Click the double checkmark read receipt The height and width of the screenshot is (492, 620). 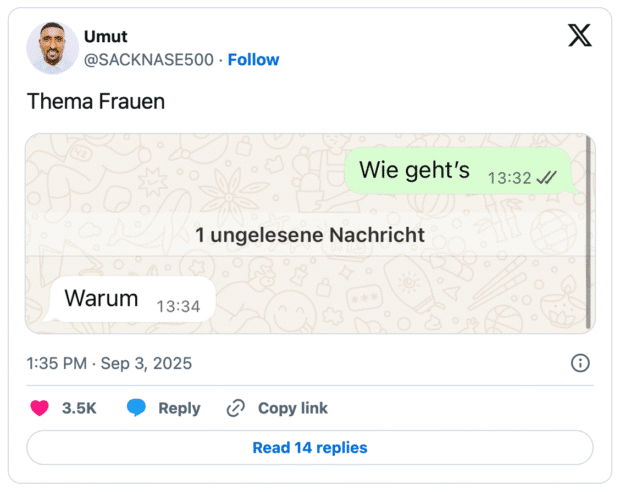tap(546, 178)
